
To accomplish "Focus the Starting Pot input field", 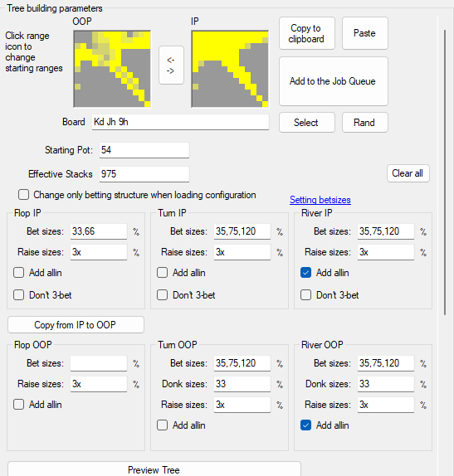I will point(144,150).
